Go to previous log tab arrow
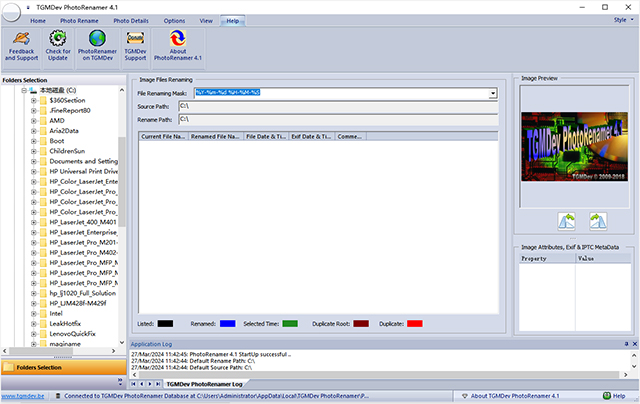The height and width of the screenshot is (404, 640). (142, 384)
